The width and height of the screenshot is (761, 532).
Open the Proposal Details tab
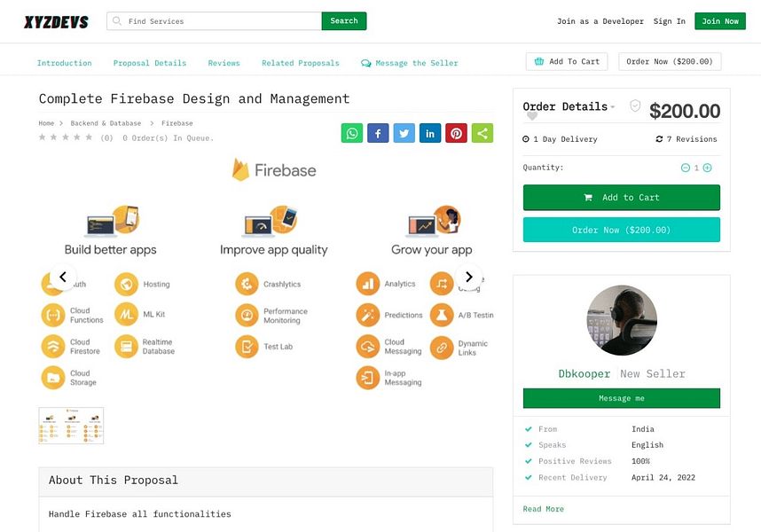pos(150,63)
